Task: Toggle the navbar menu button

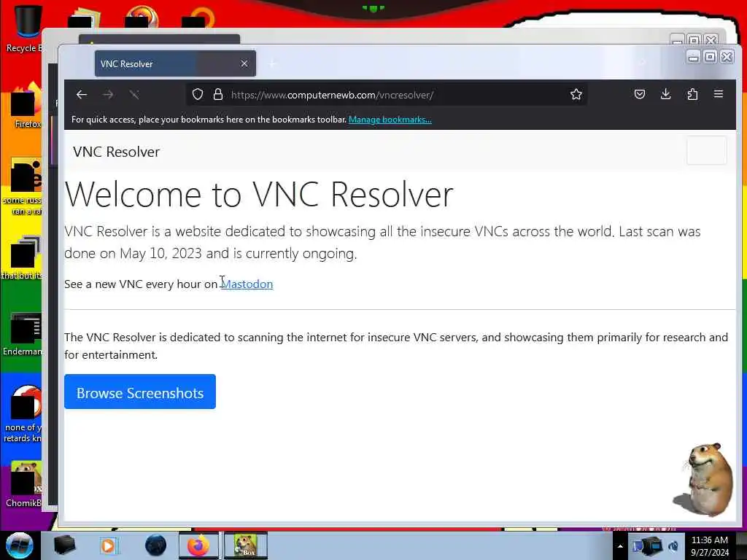Action: [x=706, y=150]
